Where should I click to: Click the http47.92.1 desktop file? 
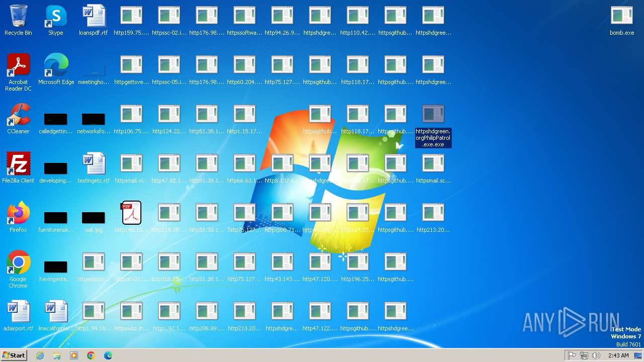pyautogui.click(x=169, y=168)
